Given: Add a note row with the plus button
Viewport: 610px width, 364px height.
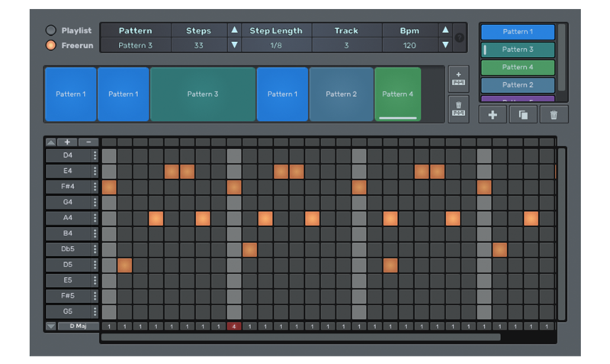Looking at the screenshot, I should [67, 142].
